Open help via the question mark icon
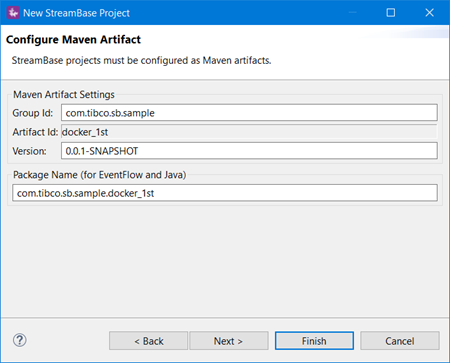450x363 pixels. pyautogui.click(x=20, y=340)
